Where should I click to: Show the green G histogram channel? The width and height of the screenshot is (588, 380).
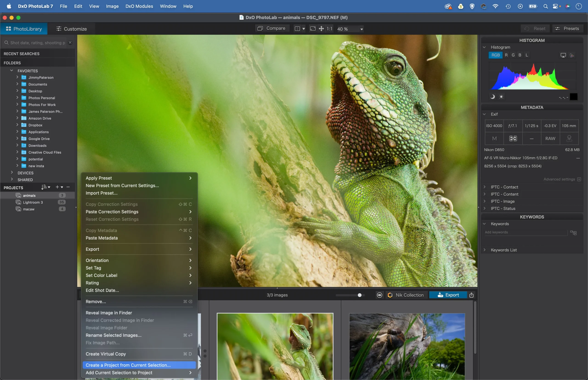pyautogui.click(x=513, y=55)
